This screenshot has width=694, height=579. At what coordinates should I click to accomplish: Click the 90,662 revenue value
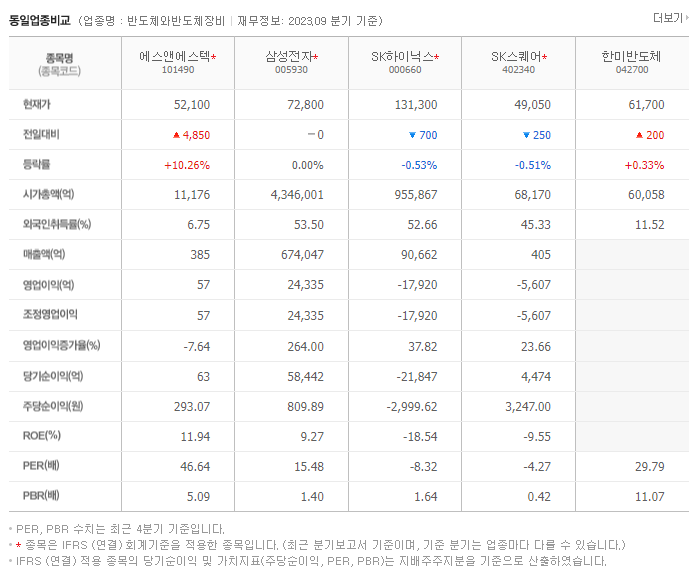(419, 255)
